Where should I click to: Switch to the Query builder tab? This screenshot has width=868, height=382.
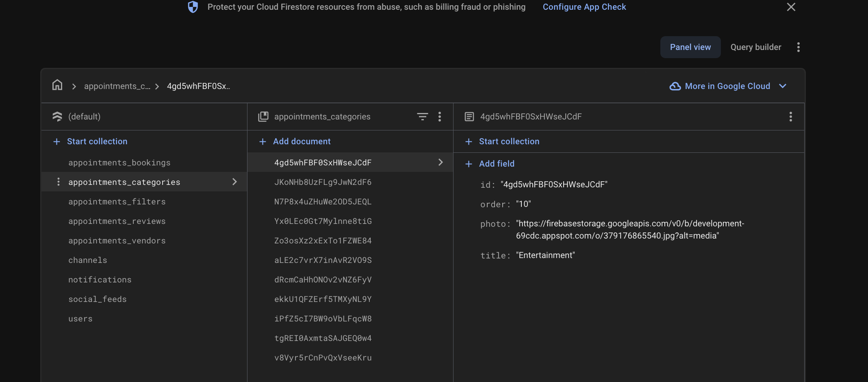pos(756,47)
